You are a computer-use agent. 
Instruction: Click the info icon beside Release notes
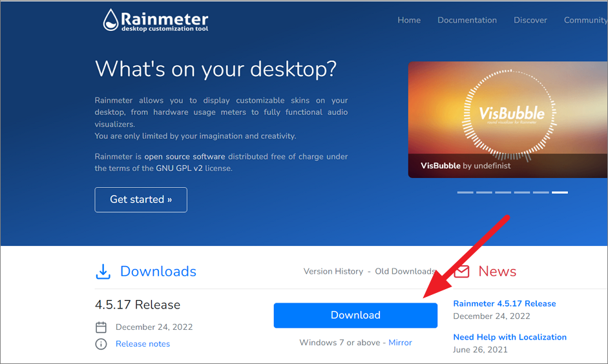pyautogui.click(x=101, y=344)
